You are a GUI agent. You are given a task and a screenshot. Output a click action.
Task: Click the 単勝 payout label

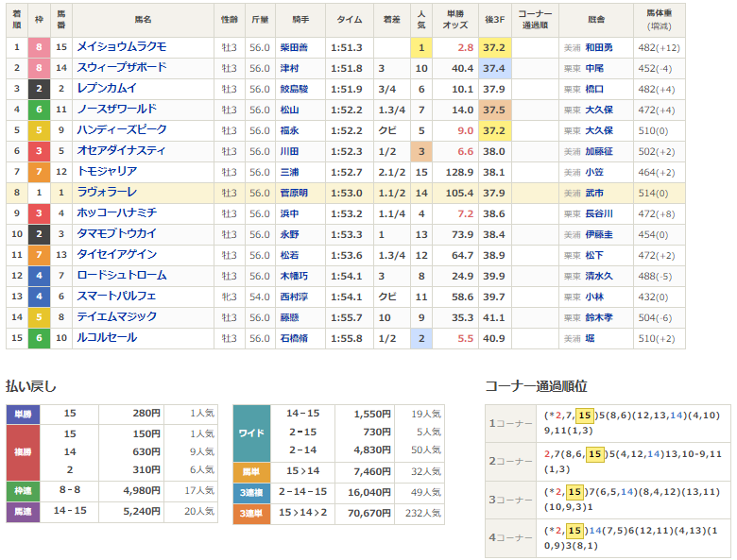click(x=23, y=414)
